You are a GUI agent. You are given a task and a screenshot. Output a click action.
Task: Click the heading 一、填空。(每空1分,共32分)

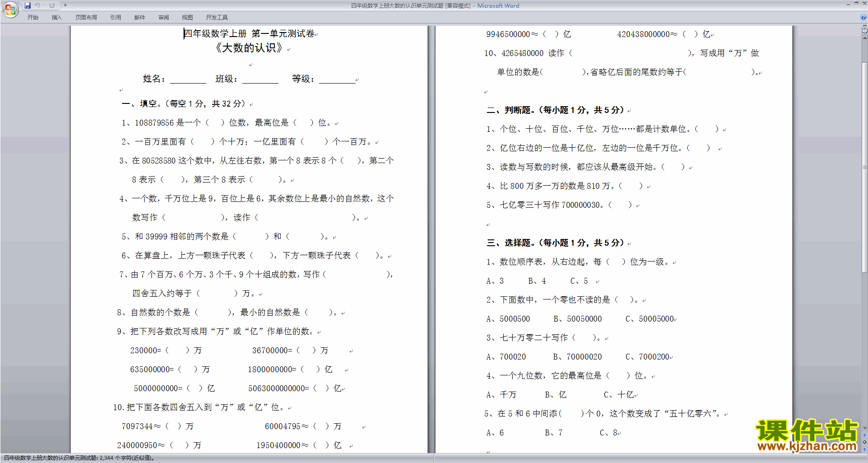coord(184,104)
